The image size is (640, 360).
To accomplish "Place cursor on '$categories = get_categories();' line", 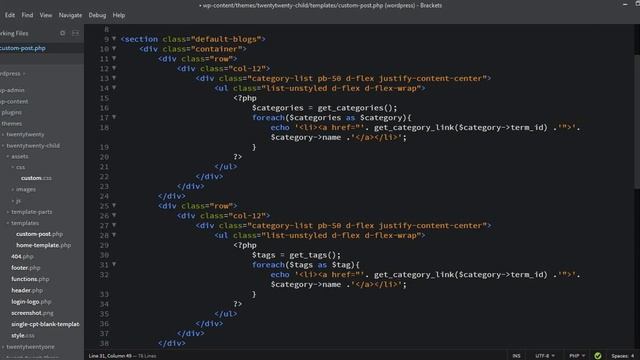I will [324, 108].
